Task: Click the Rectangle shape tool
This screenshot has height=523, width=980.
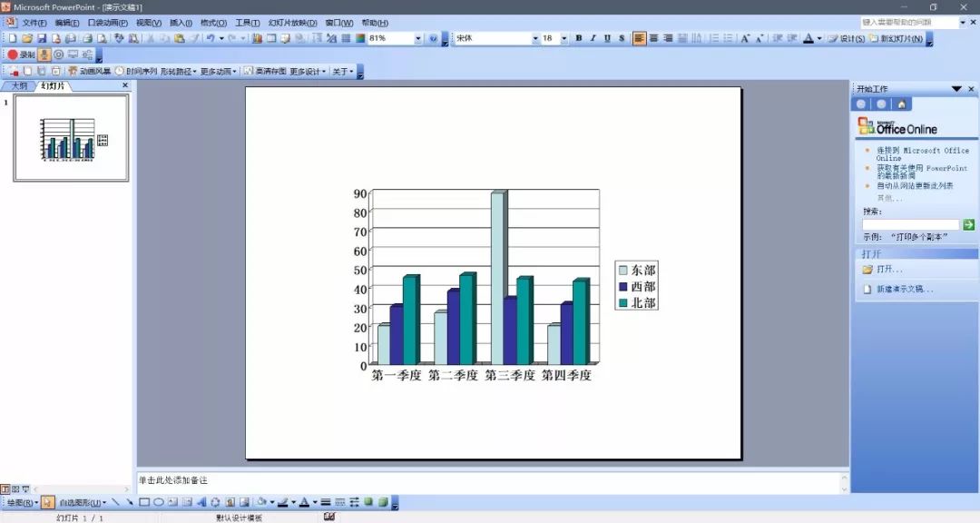Action: coord(144,502)
